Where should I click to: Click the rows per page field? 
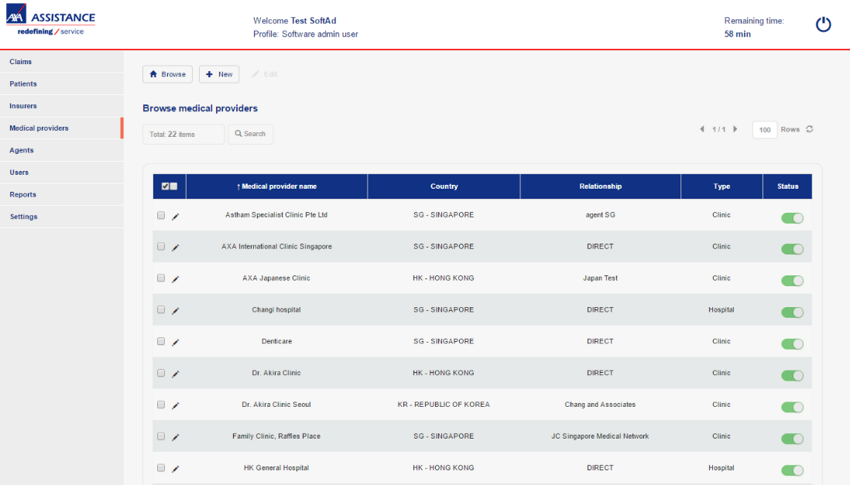point(764,130)
